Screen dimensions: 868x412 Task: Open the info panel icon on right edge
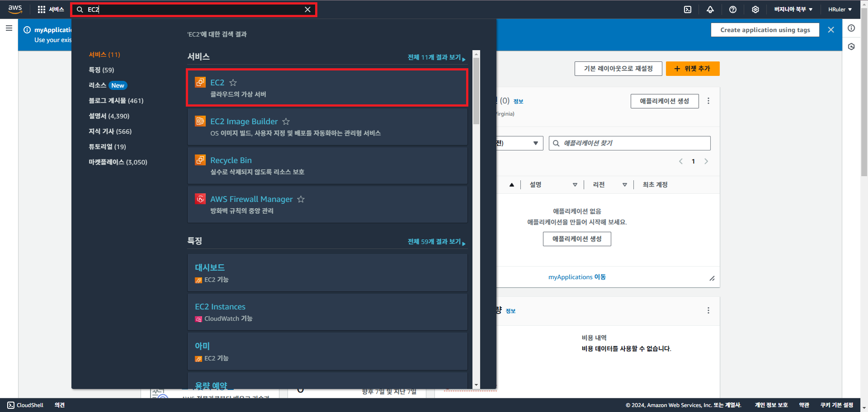[851, 28]
